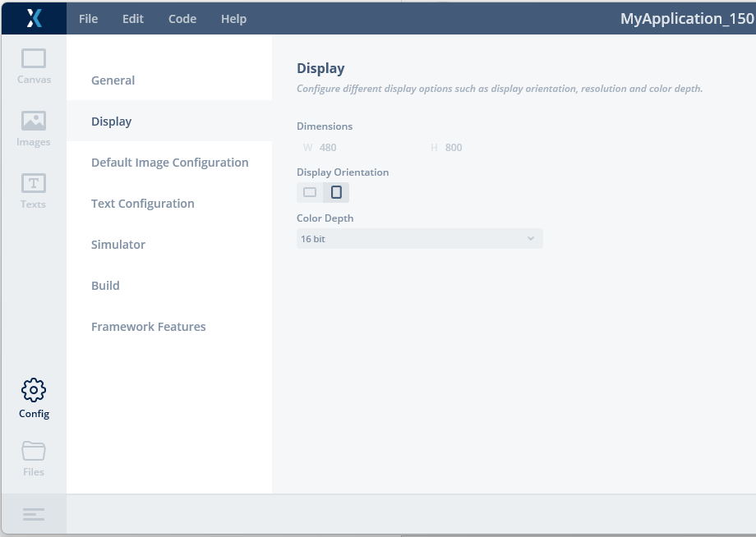Open the Color Depth dropdown
Image resolution: width=756 pixels, height=537 pixels.
[x=419, y=239]
